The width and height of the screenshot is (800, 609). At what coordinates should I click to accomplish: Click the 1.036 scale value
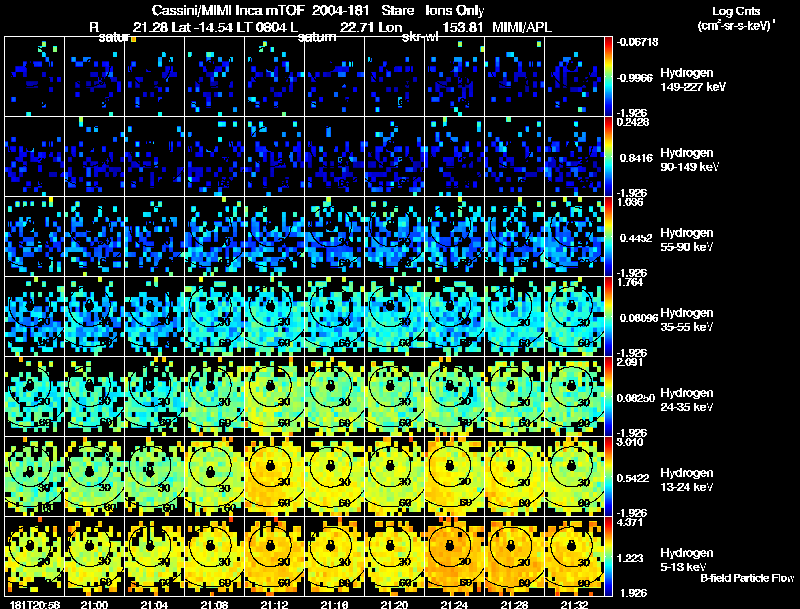pos(630,202)
